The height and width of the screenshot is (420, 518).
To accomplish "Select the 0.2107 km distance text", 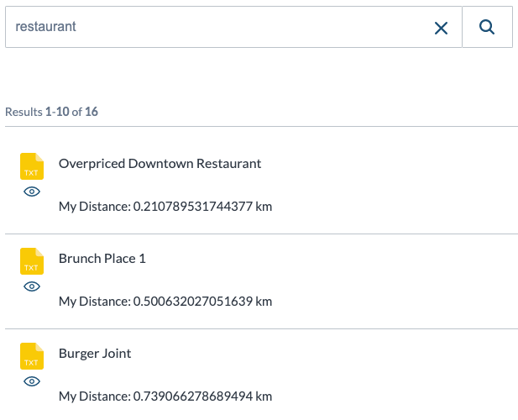I will click(x=202, y=207).
